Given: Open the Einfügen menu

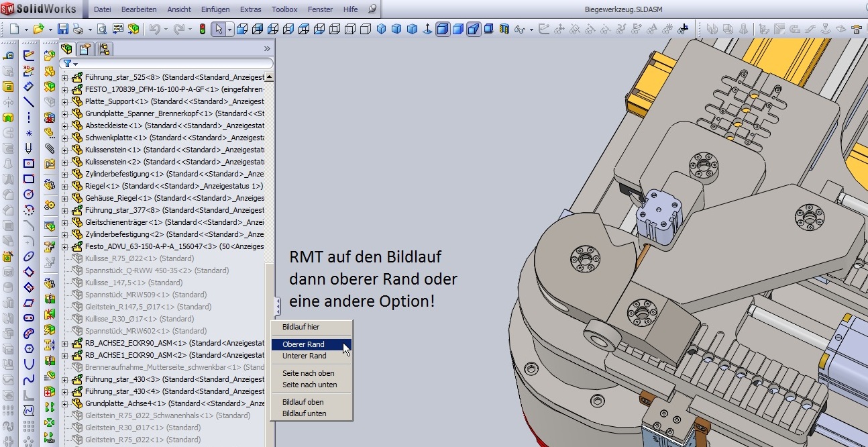Looking at the screenshot, I should 215,9.
